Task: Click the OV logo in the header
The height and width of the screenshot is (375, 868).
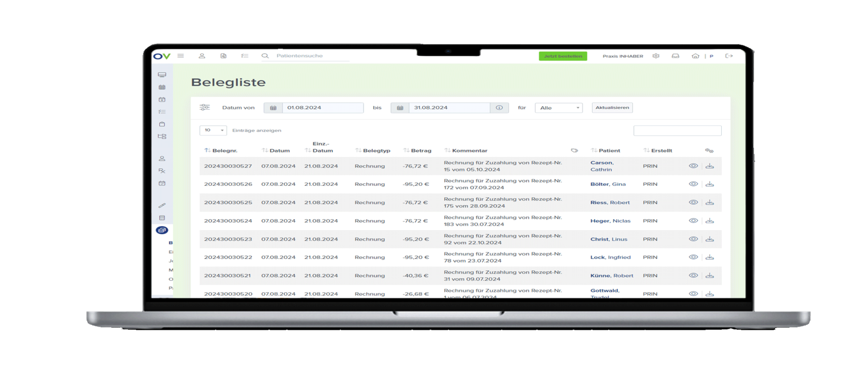Action: (x=162, y=56)
